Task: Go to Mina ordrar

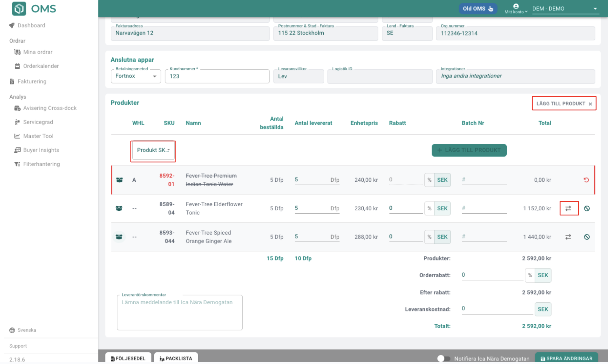Action: [37, 52]
